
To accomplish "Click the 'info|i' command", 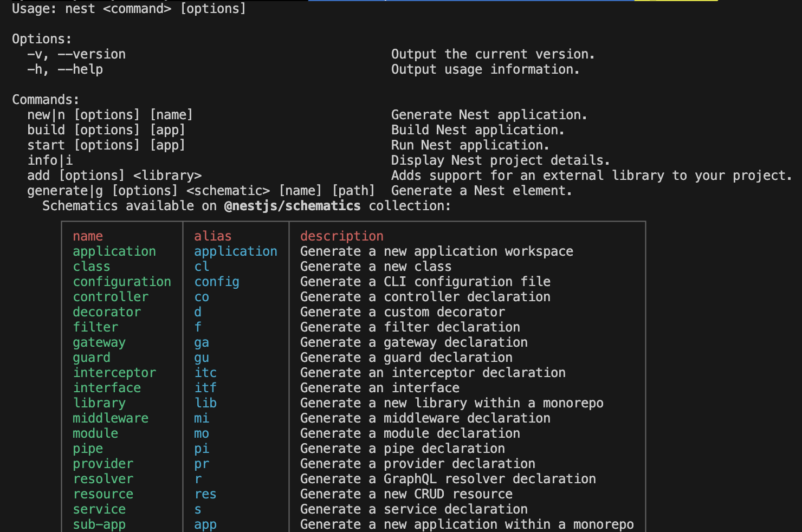I will [x=50, y=160].
